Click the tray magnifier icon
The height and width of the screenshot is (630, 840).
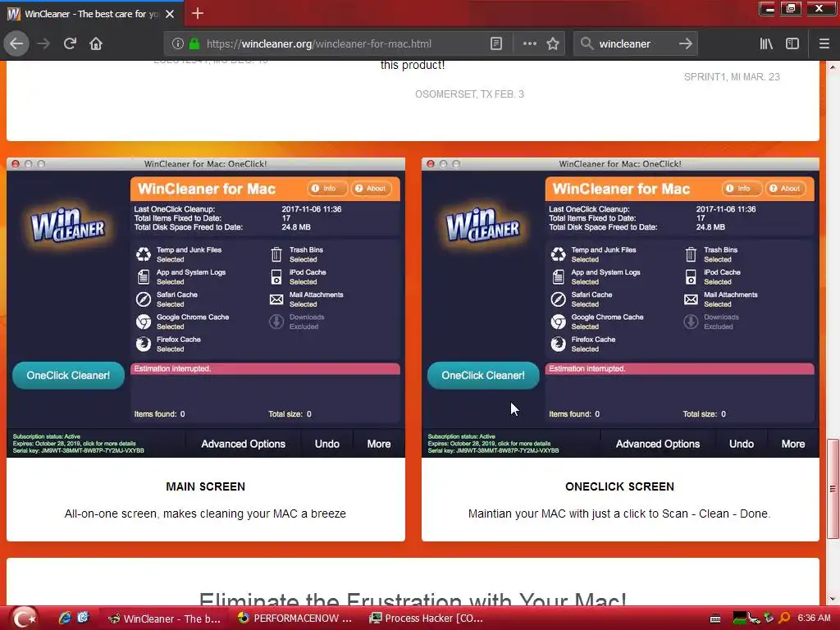[784, 618]
